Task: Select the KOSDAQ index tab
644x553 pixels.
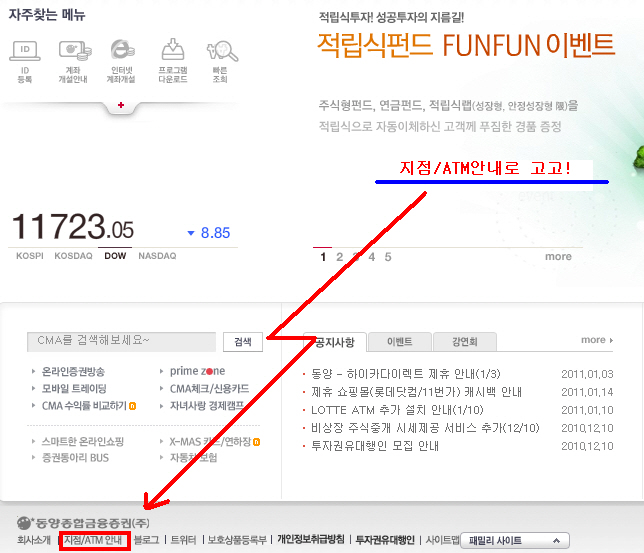Action: 74,256
